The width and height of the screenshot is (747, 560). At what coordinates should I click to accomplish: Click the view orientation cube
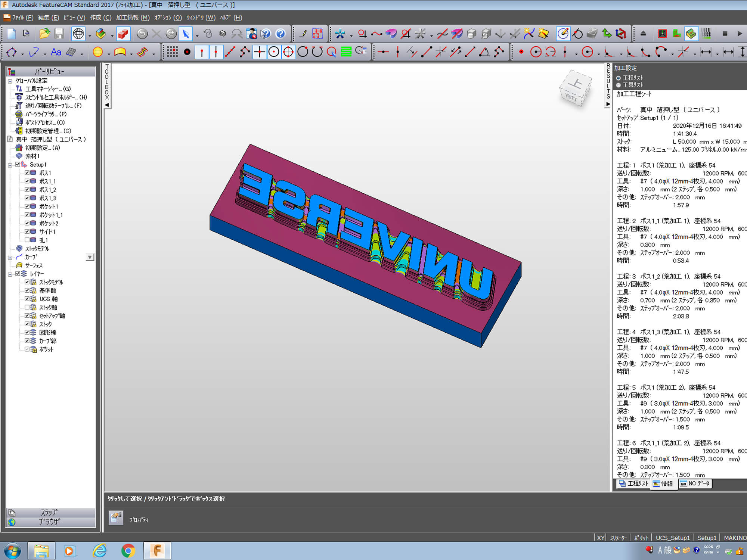point(575,89)
